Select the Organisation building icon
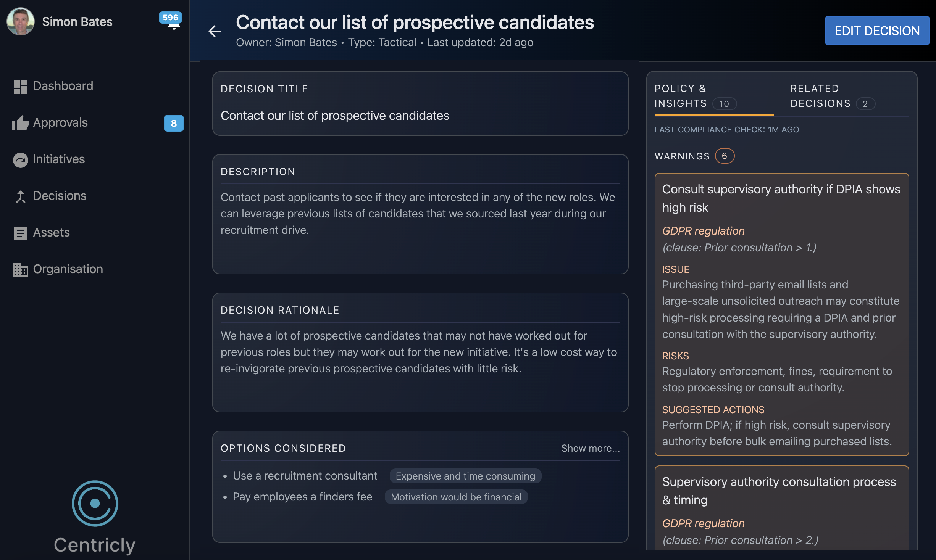This screenshot has height=560, width=936. coord(20,269)
